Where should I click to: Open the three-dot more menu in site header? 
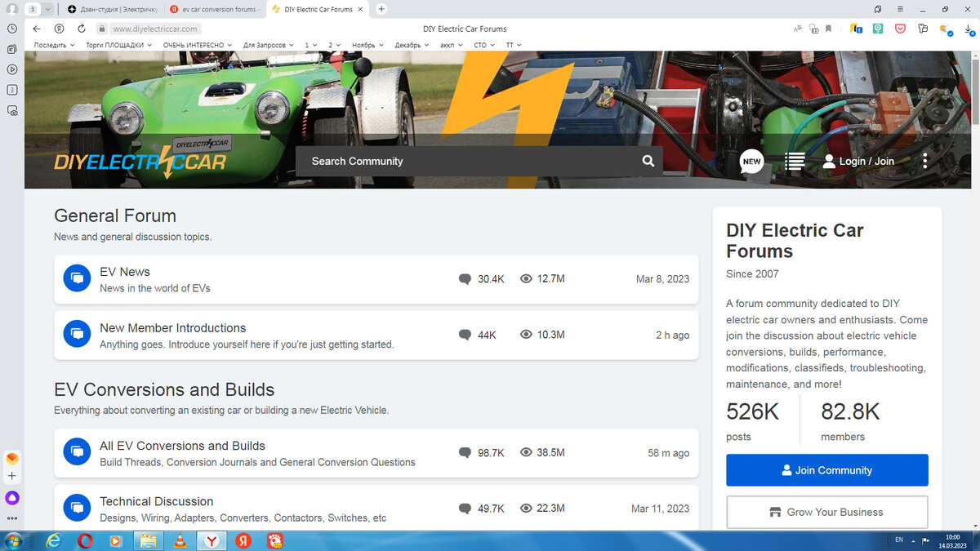924,161
